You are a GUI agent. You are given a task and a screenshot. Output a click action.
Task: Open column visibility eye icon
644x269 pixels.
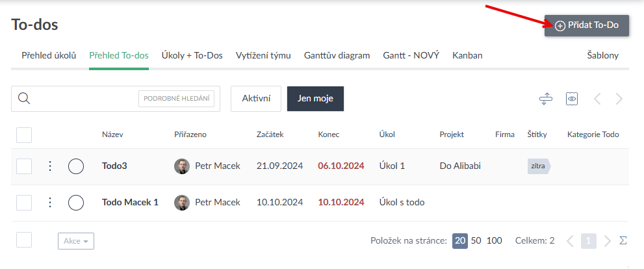click(571, 99)
